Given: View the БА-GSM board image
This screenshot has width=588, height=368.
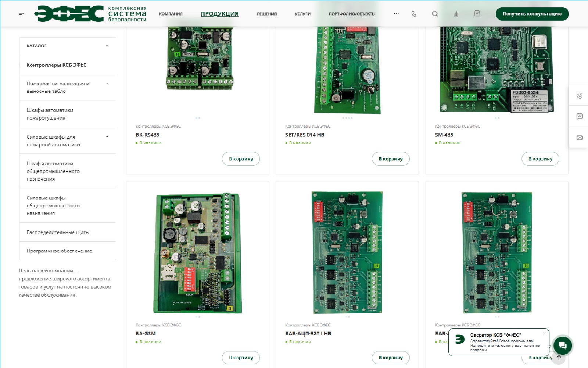Looking at the screenshot, I should [198, 253].
